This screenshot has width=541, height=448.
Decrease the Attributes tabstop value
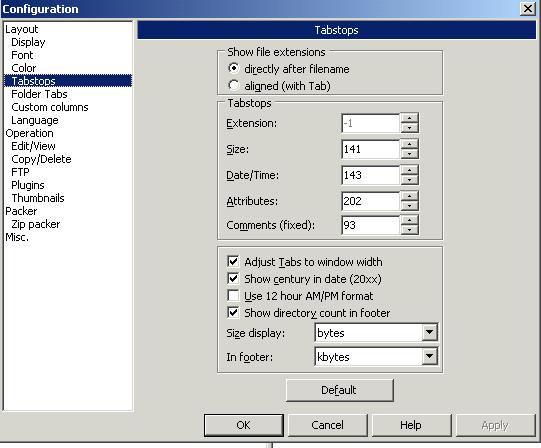(410, 206)
